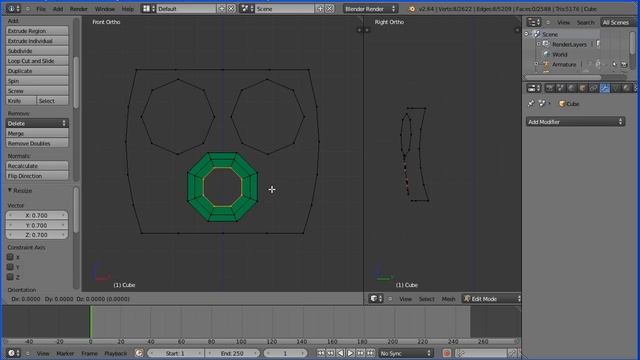Viewport: 640px width, 360px height.
Task: Expand the RenderLayers tree item
Action: point(538,44)
